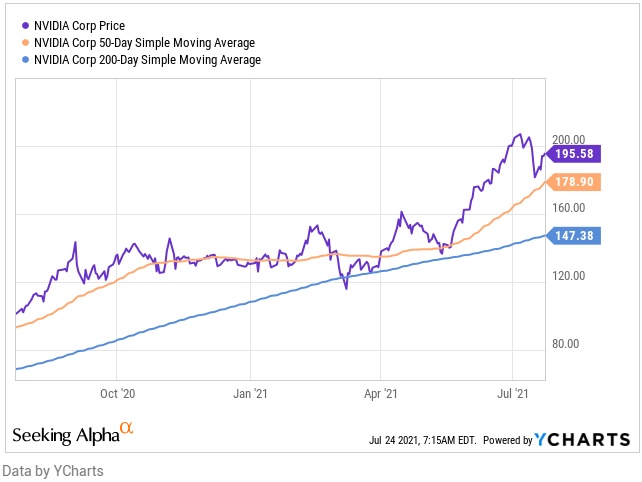Screen dimensions: 642x482
Task: Follow the Data by YCharts link
Action: click(53, 470)
